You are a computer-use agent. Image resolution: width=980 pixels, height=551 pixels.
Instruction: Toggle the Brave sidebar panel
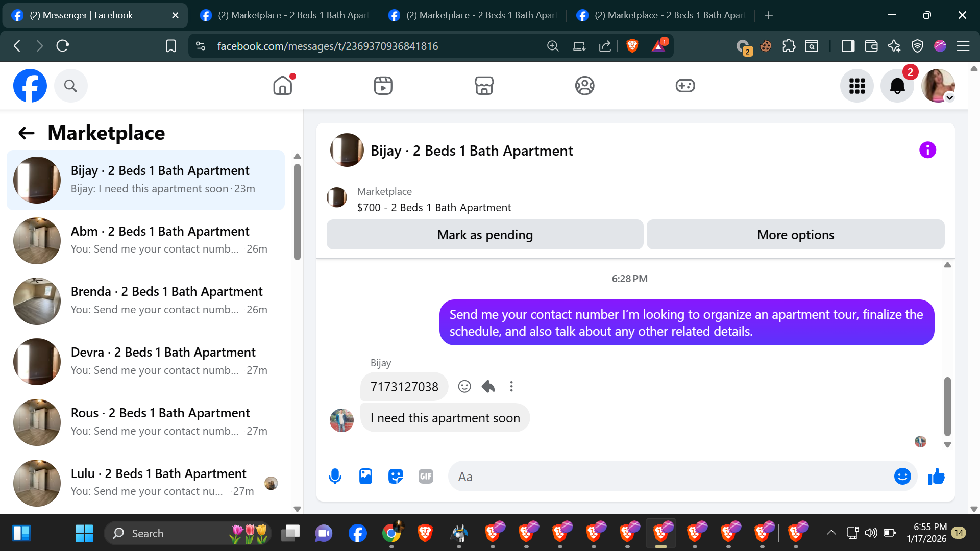(x=848, y=46)
